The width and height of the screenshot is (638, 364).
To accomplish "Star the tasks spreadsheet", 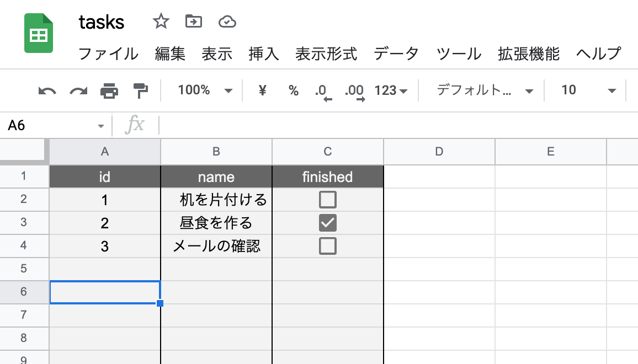I will click(x=161, y=22).
